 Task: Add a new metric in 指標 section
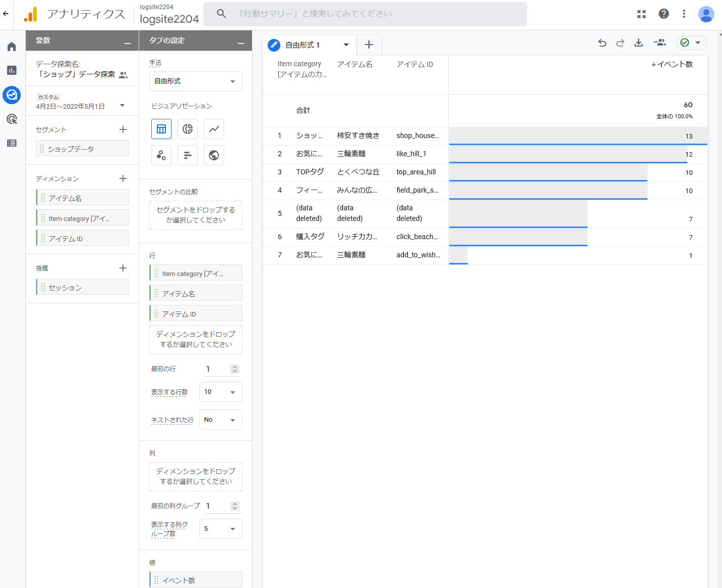tap(123, 268)
